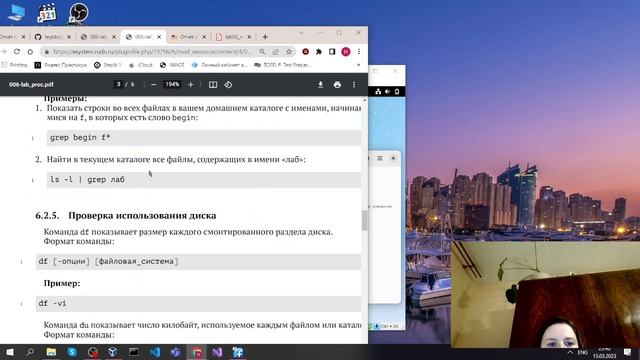
Task: Open Visual Studio from taskbar
Action: (x=217, y=352)
